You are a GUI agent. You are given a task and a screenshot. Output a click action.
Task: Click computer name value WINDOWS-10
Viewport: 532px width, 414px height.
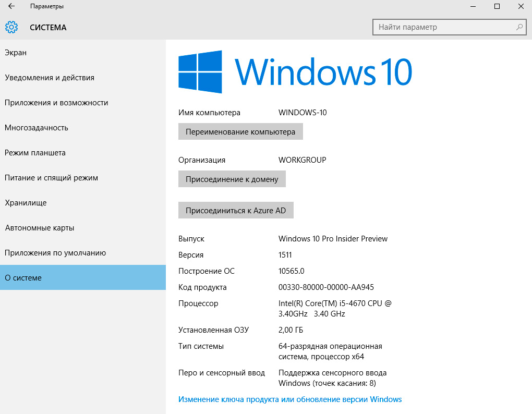[x=303, y=113]
